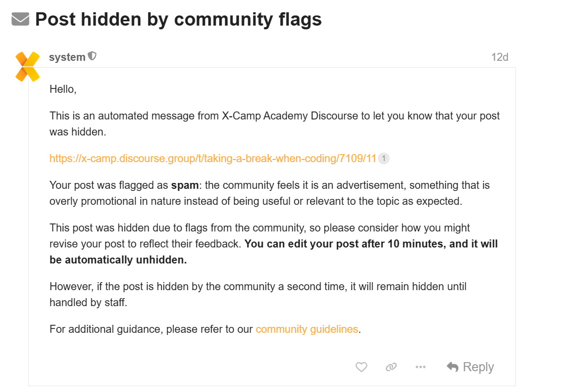Click the topic title Post hidden by community flags
The height and width of the screenshot is (392, 572).
[x=179, y=19]
